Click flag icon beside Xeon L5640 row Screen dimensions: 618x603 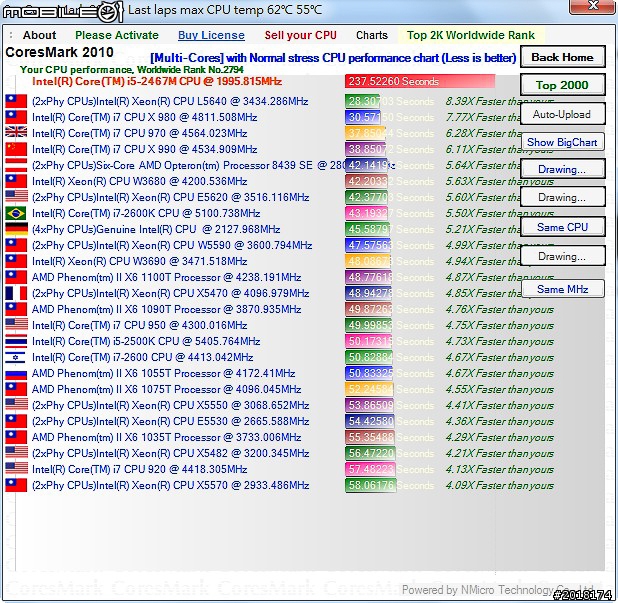pos(16,101)
